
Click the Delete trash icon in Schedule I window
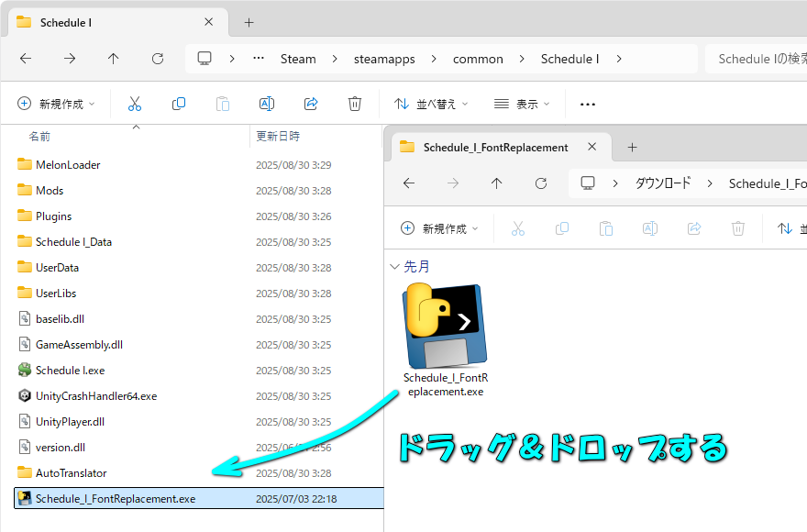(355, 104)
